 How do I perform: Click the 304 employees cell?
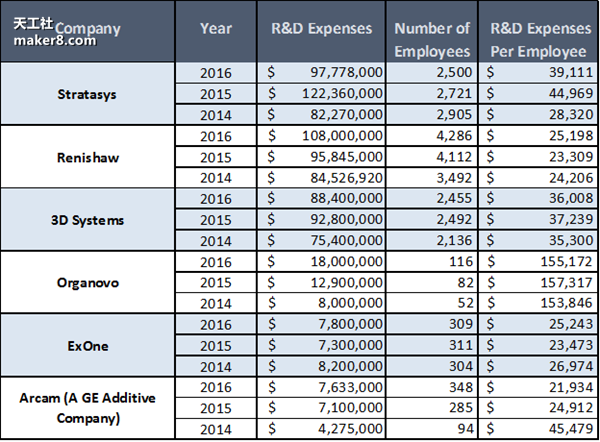tap(432, 366)
